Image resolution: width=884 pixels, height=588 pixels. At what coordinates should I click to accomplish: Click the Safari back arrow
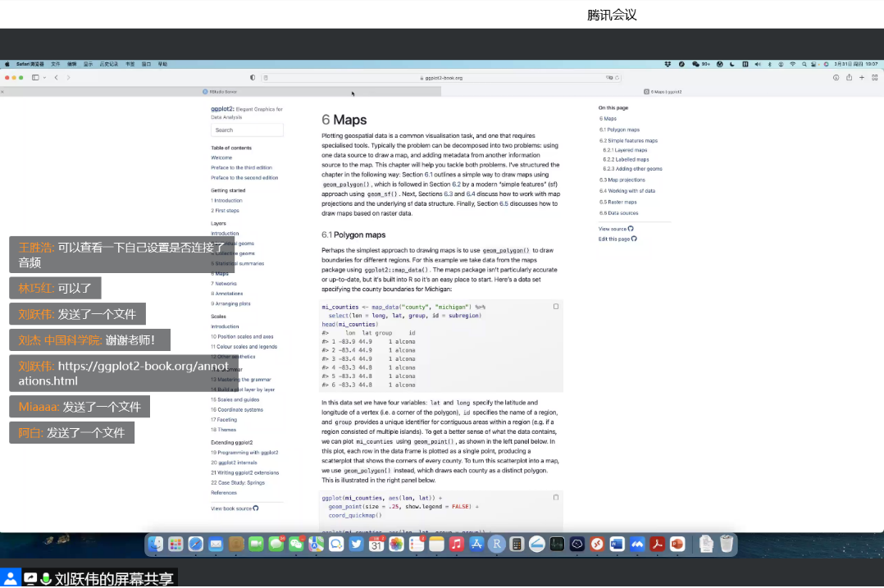pyautogui.click(x=56, y=78)
